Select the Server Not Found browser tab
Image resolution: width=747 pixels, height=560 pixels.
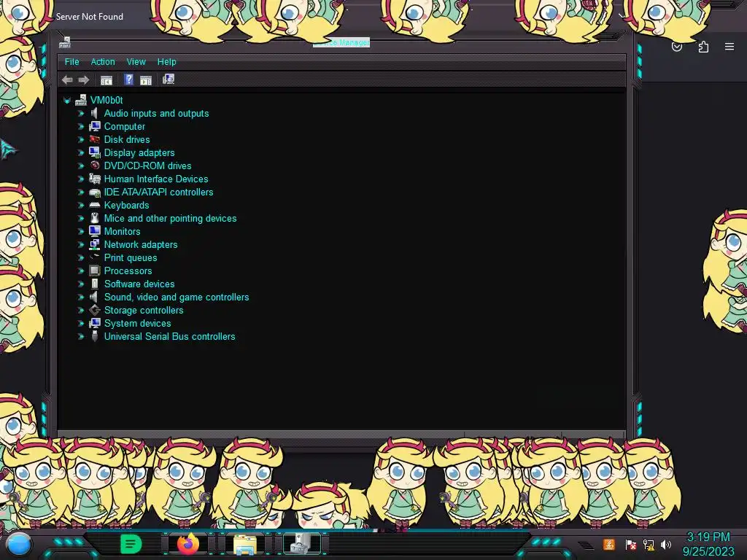tap(89, 17)
